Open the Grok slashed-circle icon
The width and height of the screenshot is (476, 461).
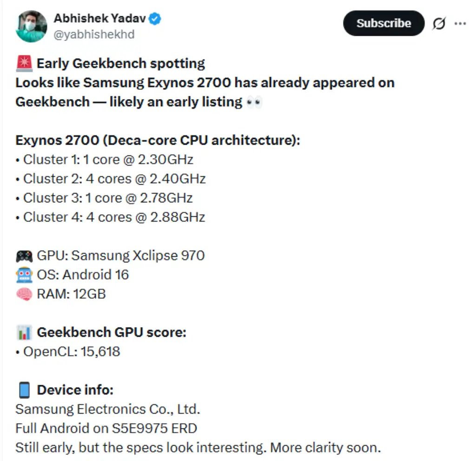pyautogui.click(x=438, y=24)
